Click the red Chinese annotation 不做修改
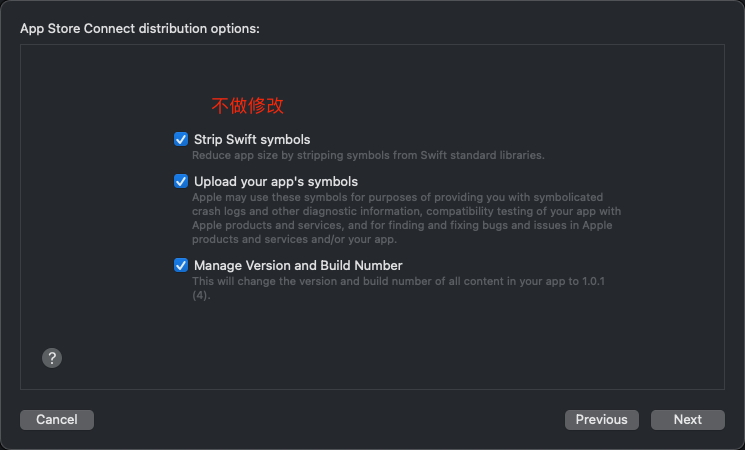 pos(248,105)
